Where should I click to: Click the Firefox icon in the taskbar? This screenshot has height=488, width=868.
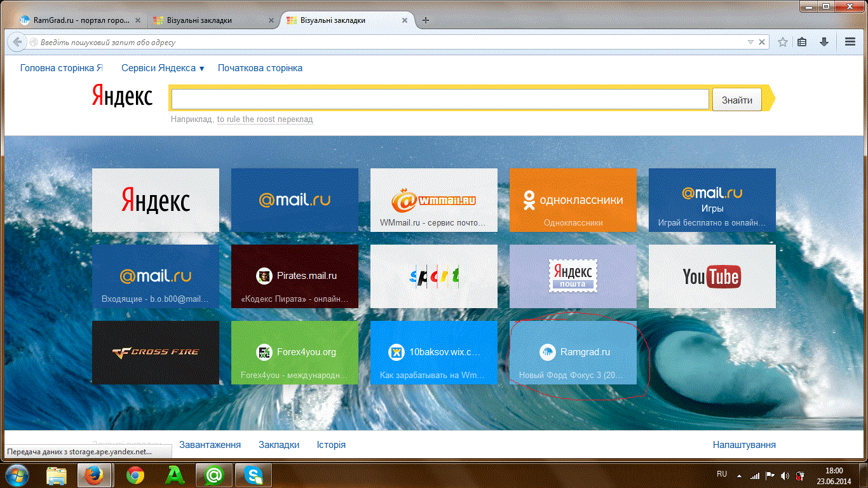point(95,475)
